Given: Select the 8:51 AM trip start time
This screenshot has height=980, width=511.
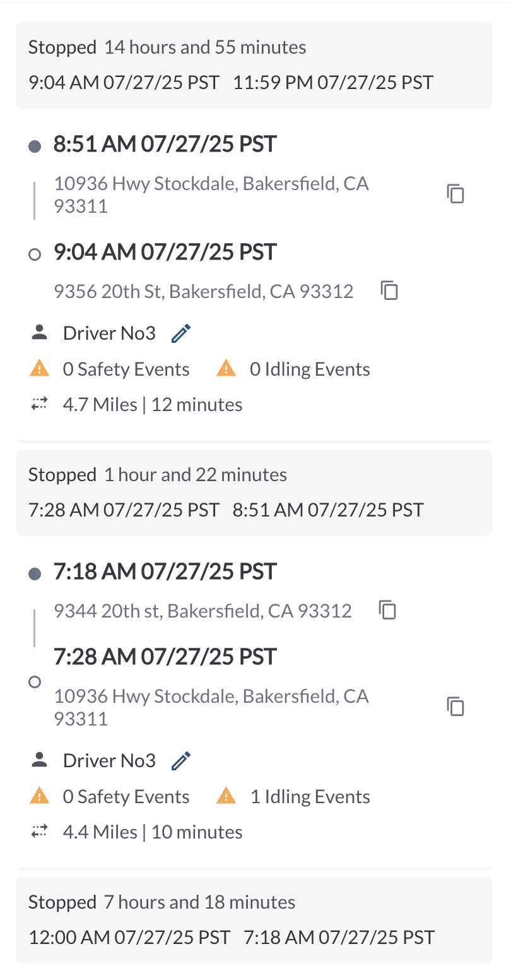Looking at the screenshot, I should pyautogui.click(x=165, y=145).
